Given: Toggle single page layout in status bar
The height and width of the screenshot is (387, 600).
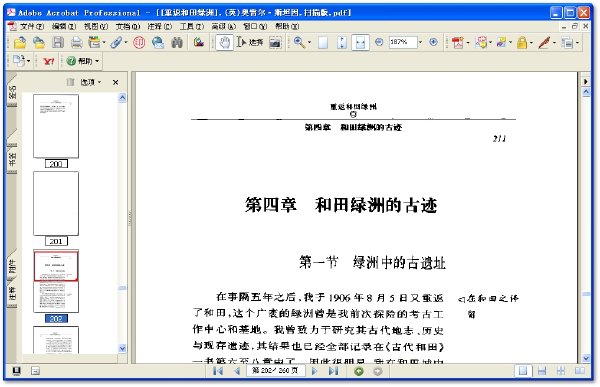Looking at the screenshot, I should (523, 371).
